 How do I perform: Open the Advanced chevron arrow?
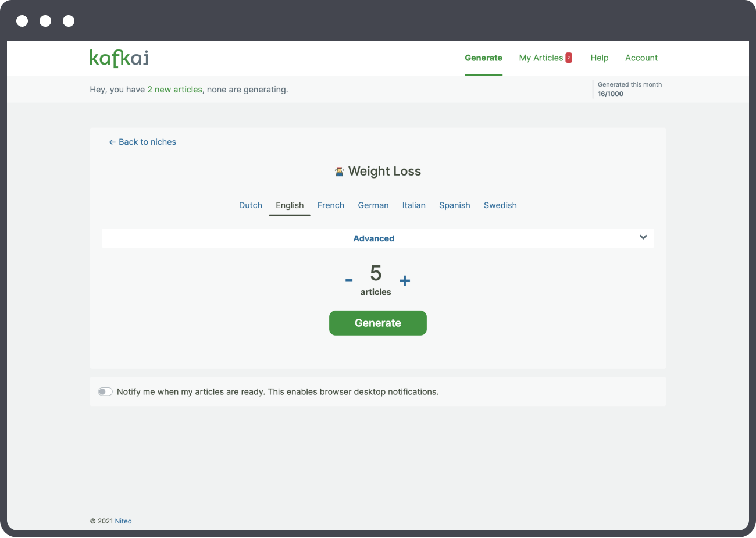pos(643,237)
